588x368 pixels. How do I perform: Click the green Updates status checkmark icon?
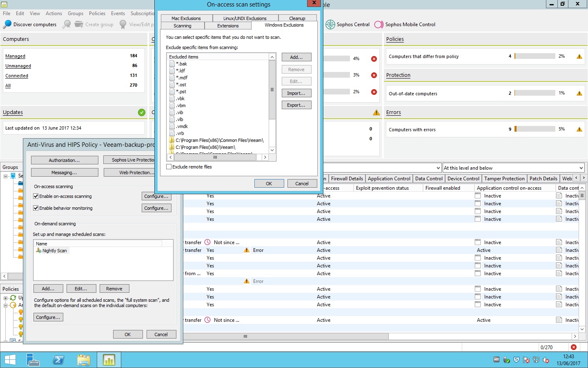(x=142, y=112)
